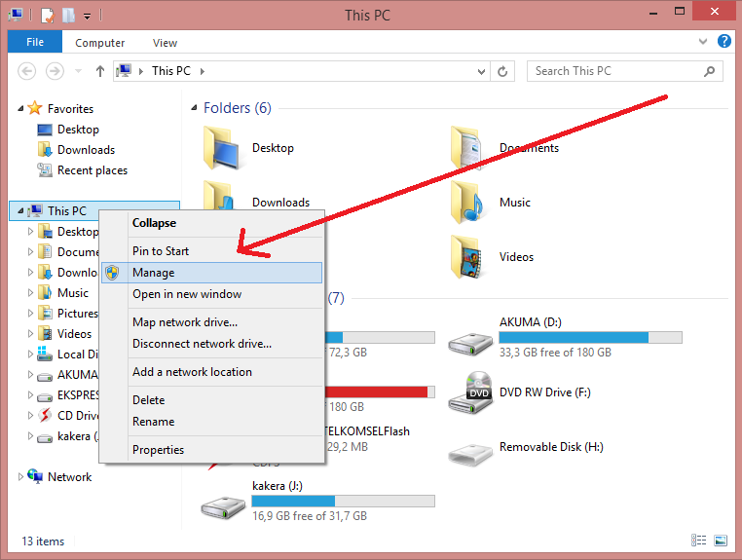This screenshot has width=742, height=560.
Task: Go forward with the Forward arrow button
Action: pyautogui.click(x=55, y=71)
